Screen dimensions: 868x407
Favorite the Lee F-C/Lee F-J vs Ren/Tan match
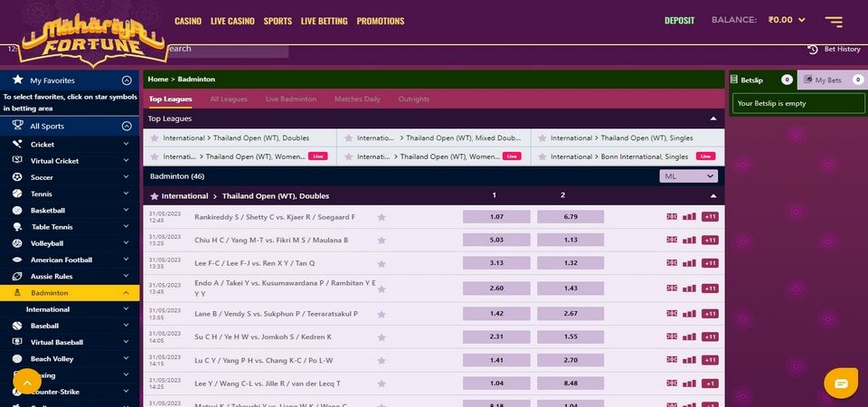382,263
